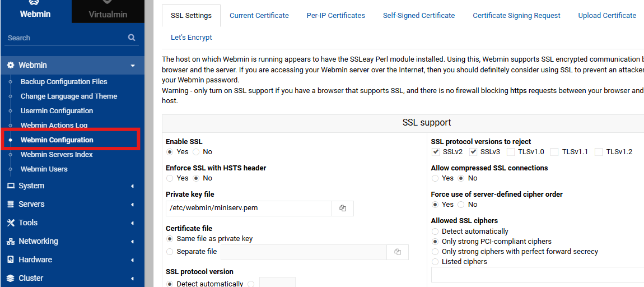Open the Let's Encrypt tab
The width and height of the screenshot is (644, 287).
click(192, 38)
